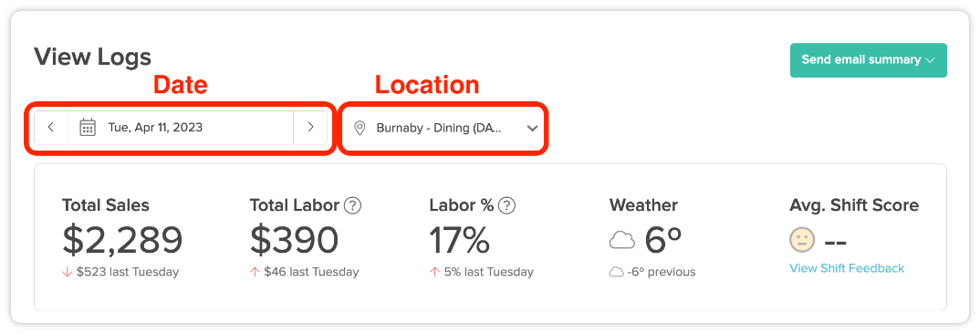Click the chevron on the location selector

point(532,129)
